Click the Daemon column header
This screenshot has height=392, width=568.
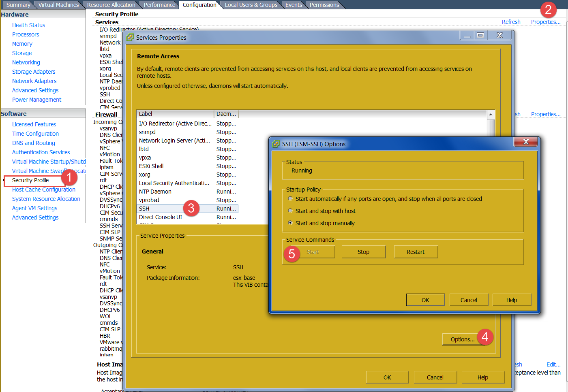pos(226,114)
